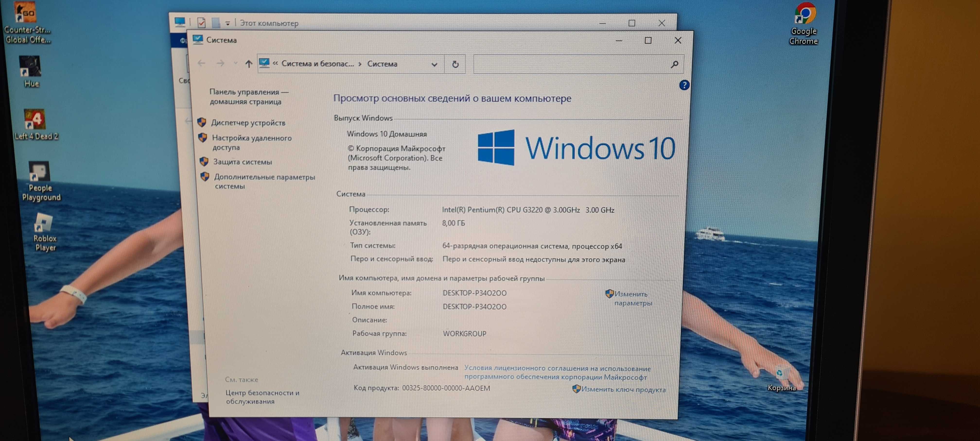Click Windows 10 Домашняя edition text
Screen dimensions: 980x441
[x=386, y=134]
